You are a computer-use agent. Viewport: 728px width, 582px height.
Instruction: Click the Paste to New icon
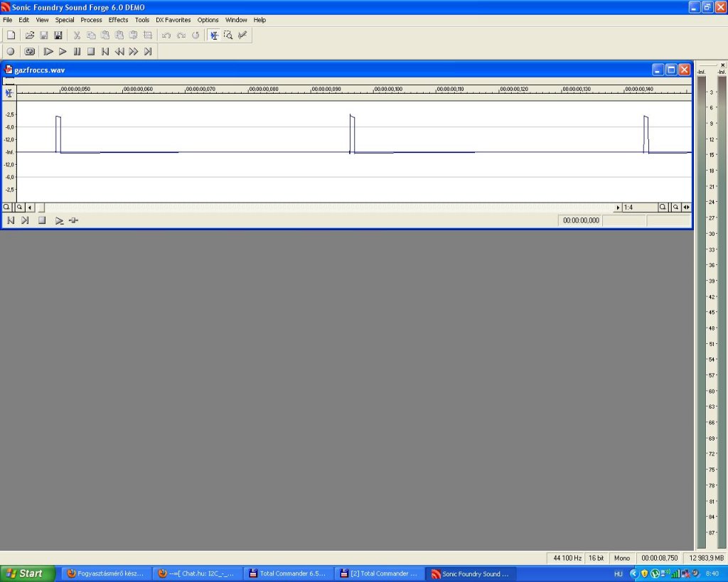[133, 36]
